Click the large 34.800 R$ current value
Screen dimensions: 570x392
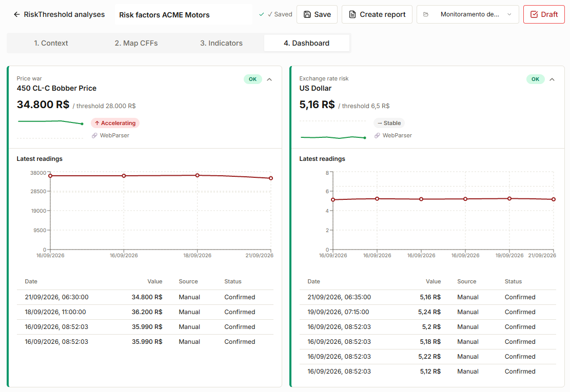(43, 105)
